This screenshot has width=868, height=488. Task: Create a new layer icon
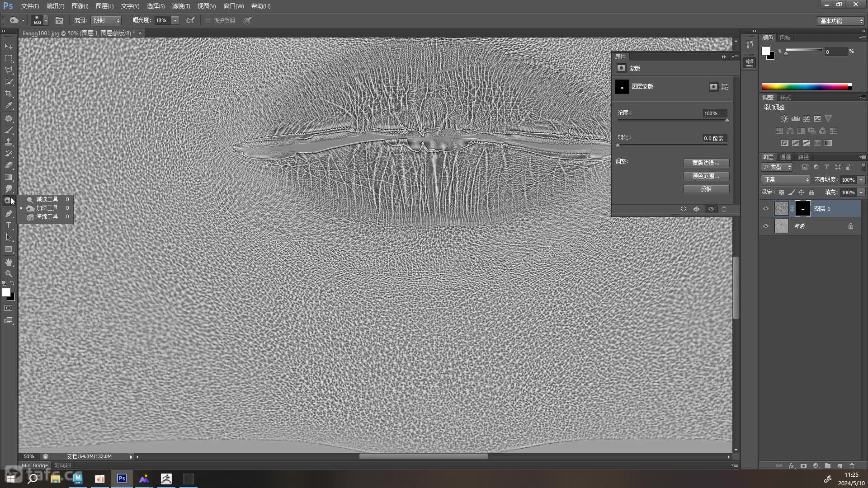coord(840,466)
